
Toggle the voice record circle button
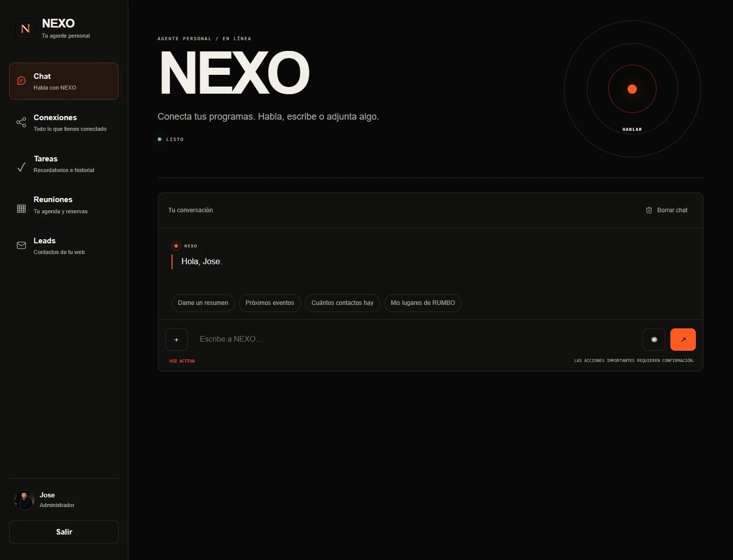coord(654,340)
